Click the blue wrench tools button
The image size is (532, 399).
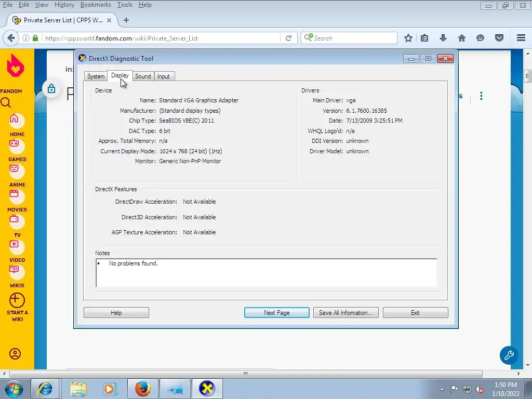point(509,355)
